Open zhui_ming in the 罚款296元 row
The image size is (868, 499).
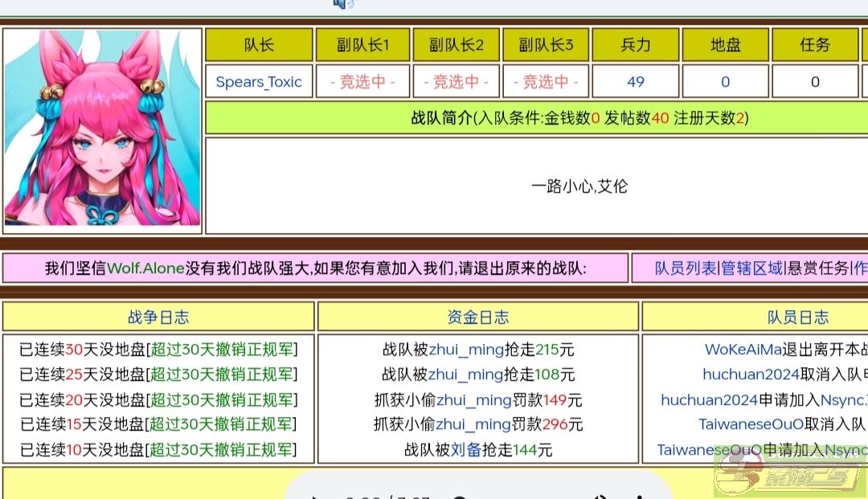(x=473, y=424)
